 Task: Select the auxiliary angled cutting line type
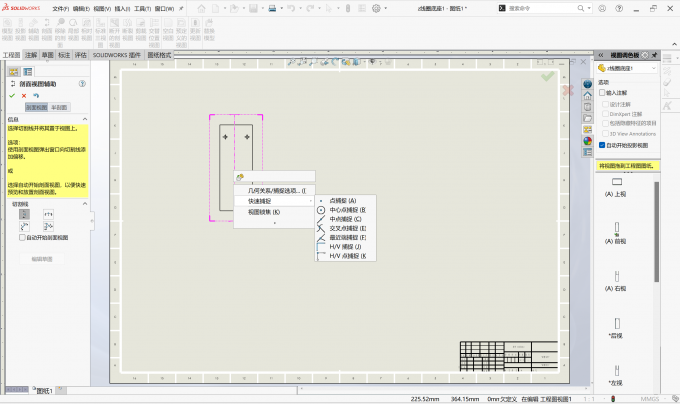[24, 226]
